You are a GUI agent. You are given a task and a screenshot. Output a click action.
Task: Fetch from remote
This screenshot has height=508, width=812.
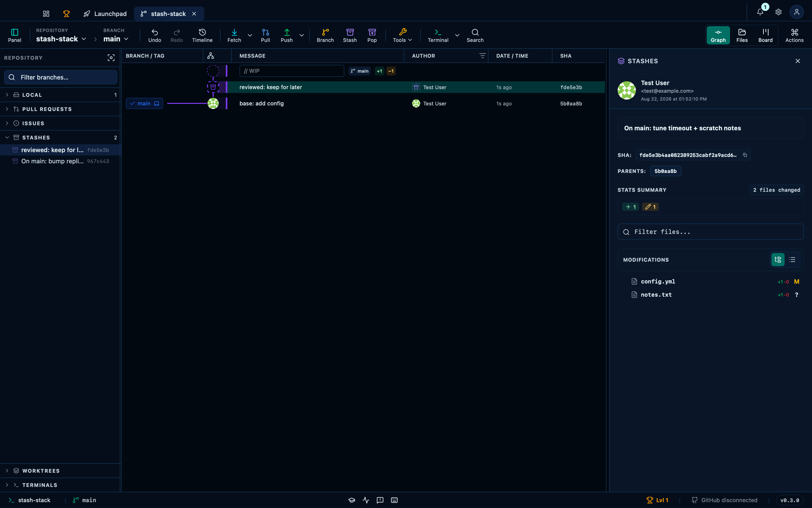[x=234, y=35]
